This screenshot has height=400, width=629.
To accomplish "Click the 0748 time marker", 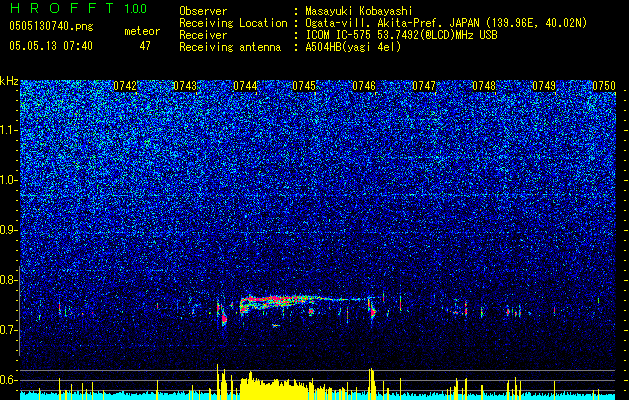I will 484,86.
